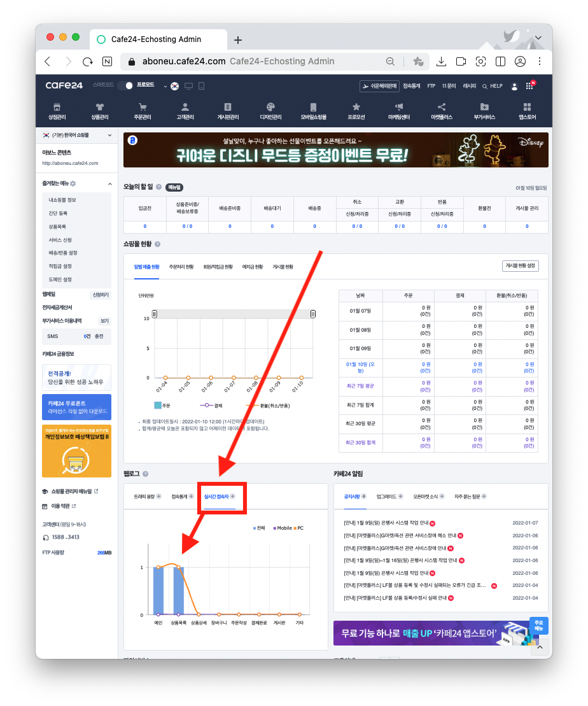The image size is (588, 706).
Task: Click the gear icon beside 즐겨찾는 메뉴
Action: coord(73,184)
